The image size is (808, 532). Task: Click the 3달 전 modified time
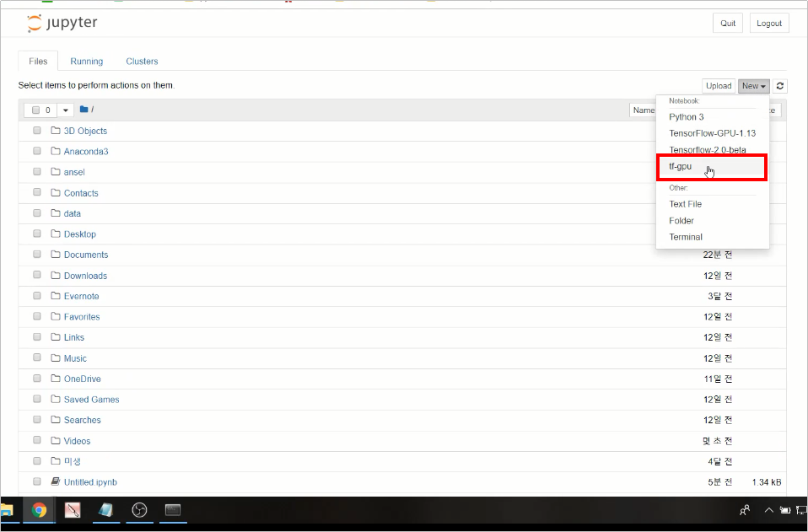[x=720, y=296]
